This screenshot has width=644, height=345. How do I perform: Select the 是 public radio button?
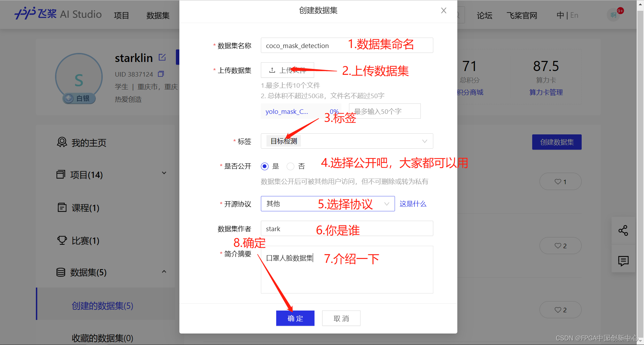coord(265,166)
